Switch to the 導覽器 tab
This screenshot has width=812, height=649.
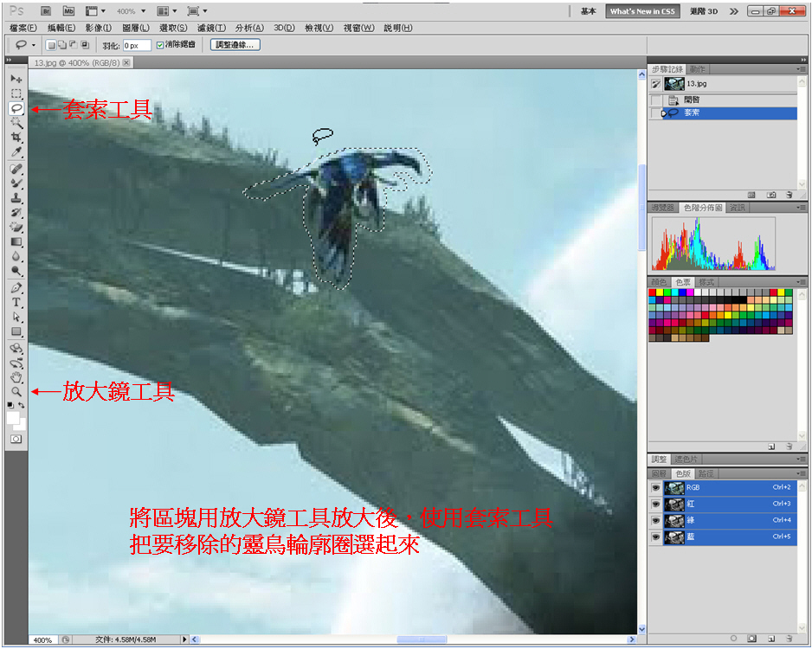click(663, 208)
